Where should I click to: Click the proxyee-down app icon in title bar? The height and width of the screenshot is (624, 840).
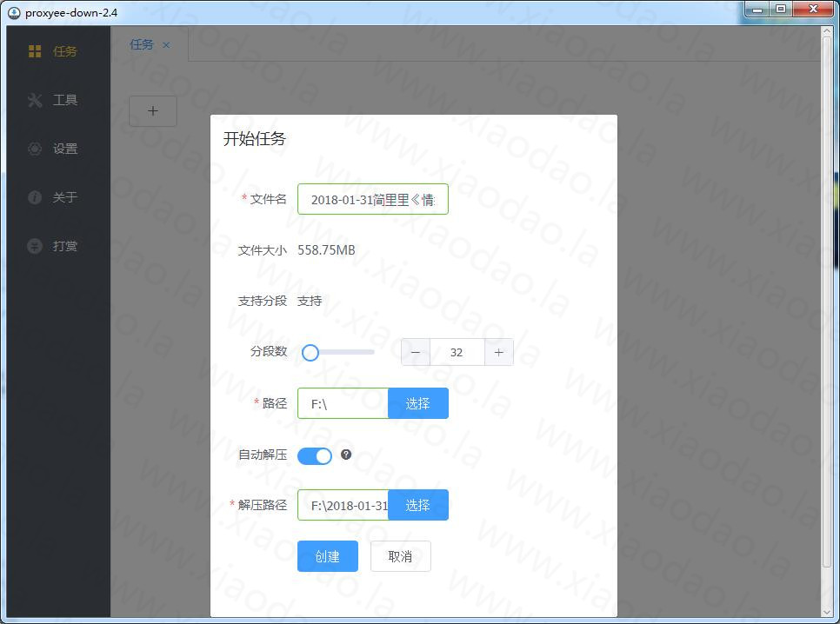[15, 13]
